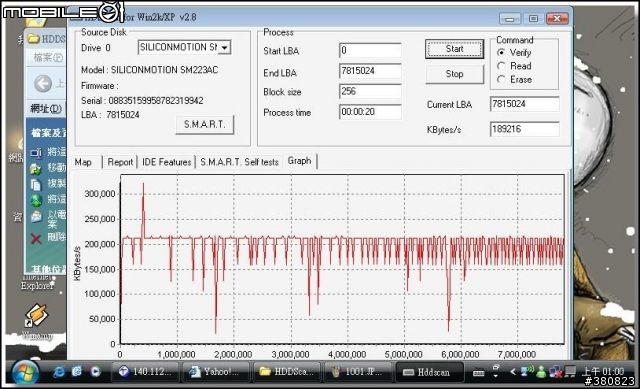Click the delete red X task icon

(x=36, y=238)
